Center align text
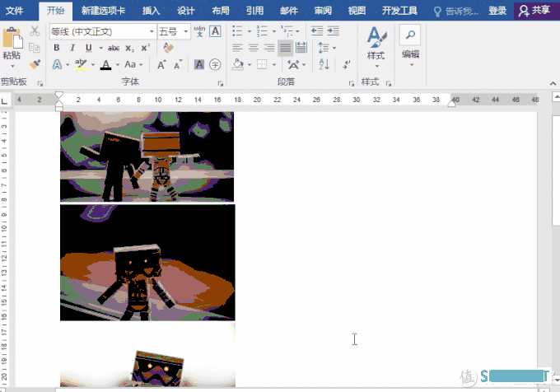The height and width of the screenshot is (392, 560). tap(253, 48)
